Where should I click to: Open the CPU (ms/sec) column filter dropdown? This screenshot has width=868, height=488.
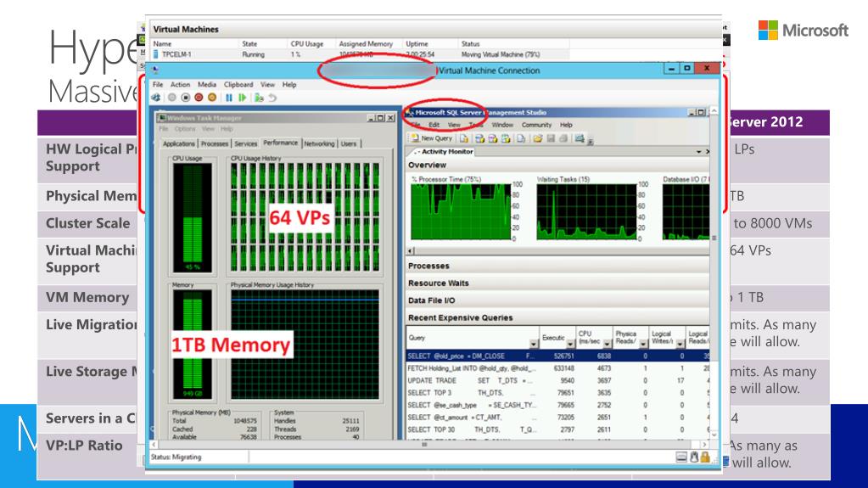tap(608, 344)
